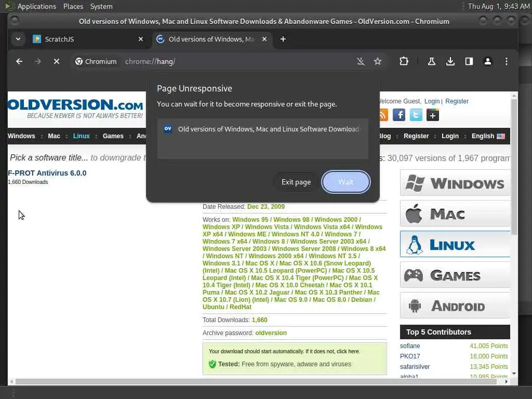The height and width of the screenshot is (399, 532).
Task: Open the Mac item in site navbar
Action: tap(54, 136)
